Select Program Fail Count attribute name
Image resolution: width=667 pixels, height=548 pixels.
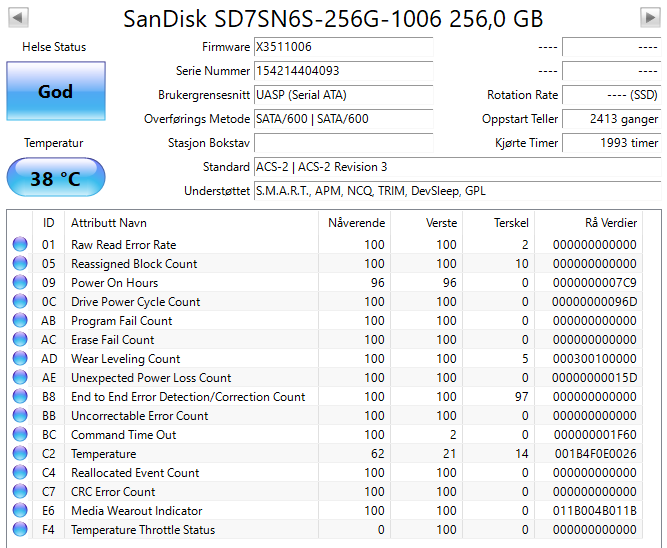point(121,321)
